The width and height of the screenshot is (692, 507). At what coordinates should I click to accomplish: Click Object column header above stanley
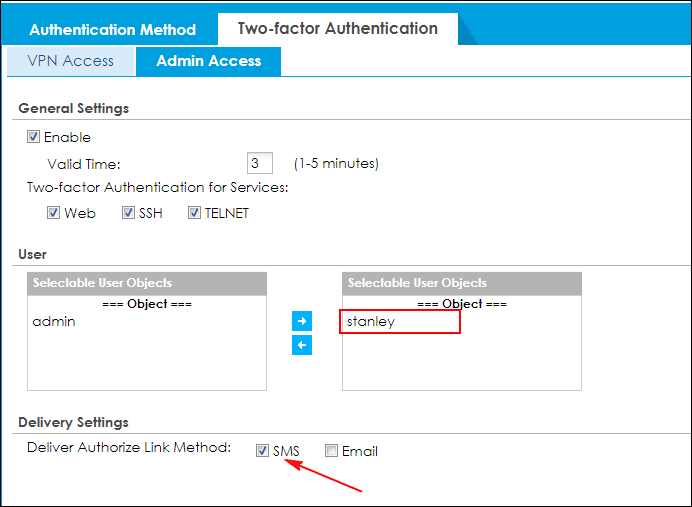click(x=461, y=303)
